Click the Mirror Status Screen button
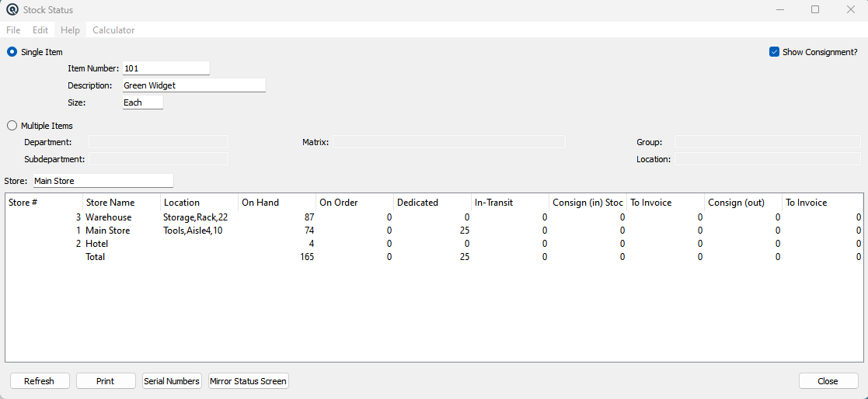868x399 pixels. click(249, 381)
